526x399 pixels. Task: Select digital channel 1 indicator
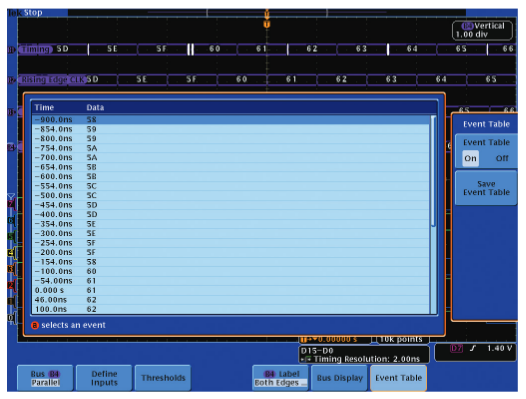(x=11, y=301)
